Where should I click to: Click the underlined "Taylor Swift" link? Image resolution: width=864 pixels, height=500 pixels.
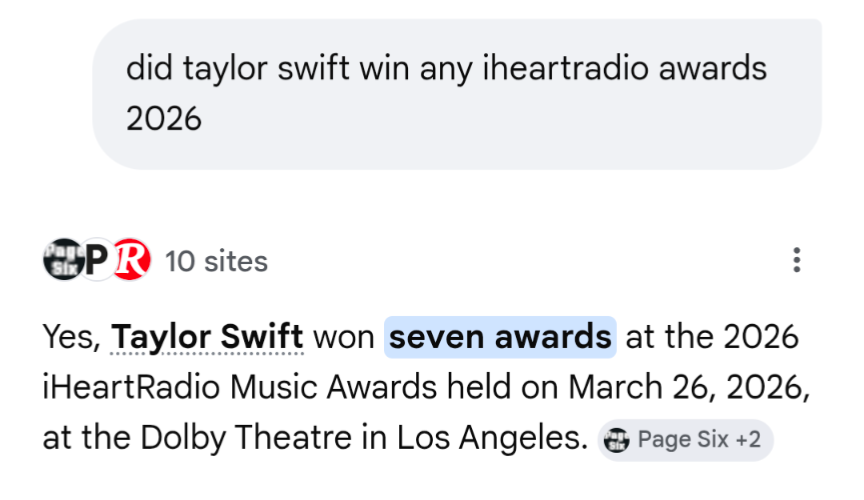coord(207,337)
